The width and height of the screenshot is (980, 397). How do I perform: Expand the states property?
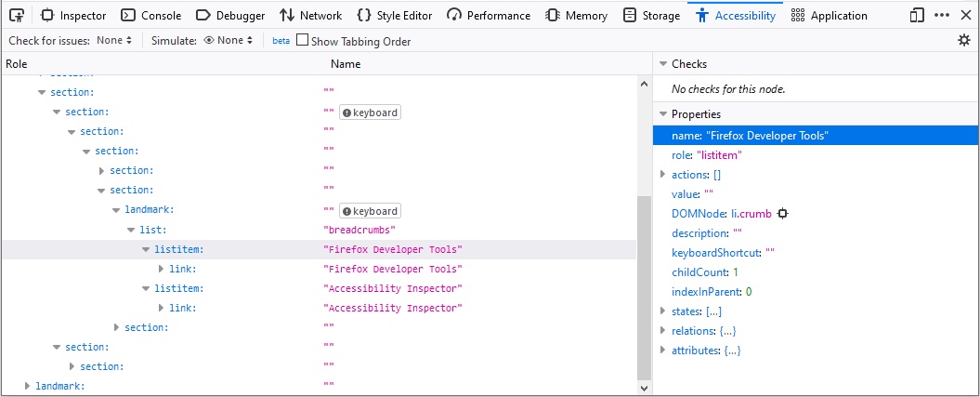pyautogui.click(x=663, y=311)
